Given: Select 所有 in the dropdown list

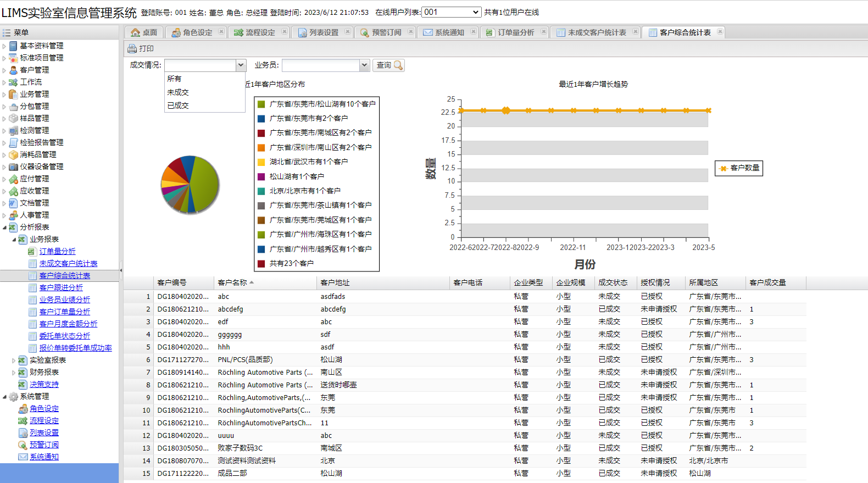Looking at the screenshot, I should (204, 79).
